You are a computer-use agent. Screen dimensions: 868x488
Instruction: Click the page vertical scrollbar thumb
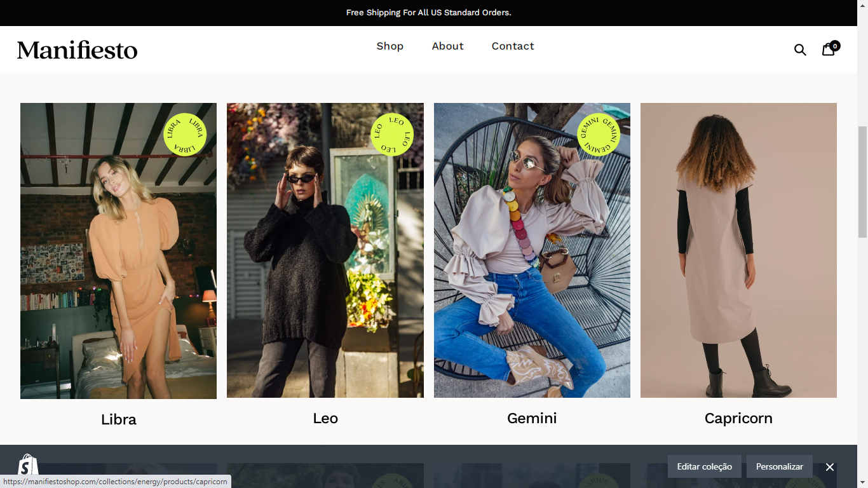click(862, 183)
